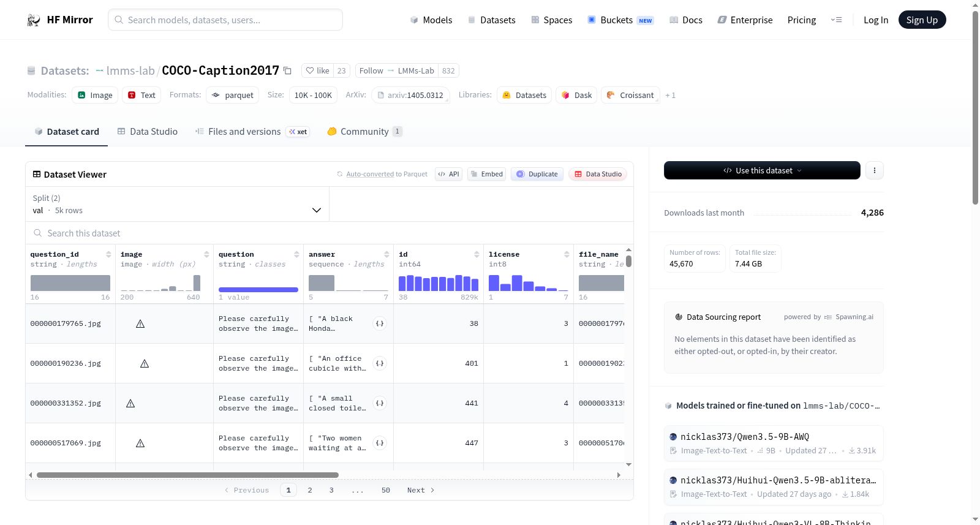Open Data Studio from the viewer header button
The height and width of the screenshot is (525, 980).
point(598,174)
